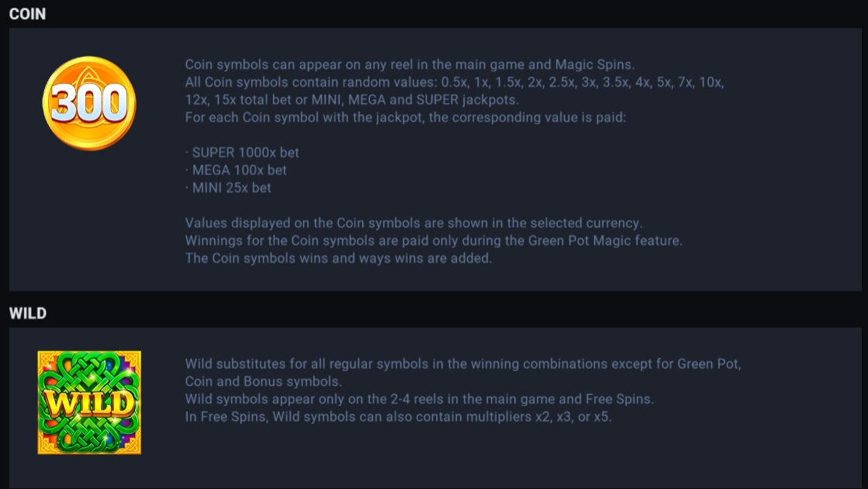The width and height of the screenshot is (868, 489).
Task: Click the 'Wild symbols appear on 2-4 reels' line
Action: point(419,399)
